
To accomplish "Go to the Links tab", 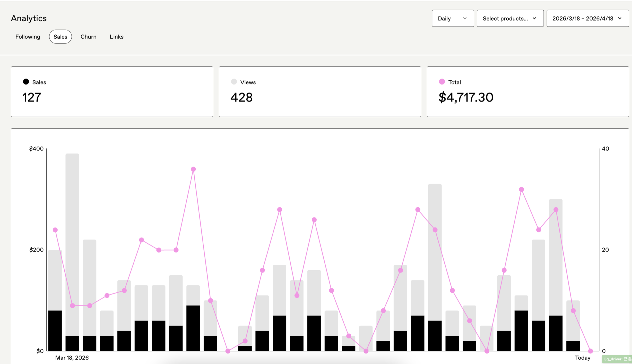I will 117,37.
